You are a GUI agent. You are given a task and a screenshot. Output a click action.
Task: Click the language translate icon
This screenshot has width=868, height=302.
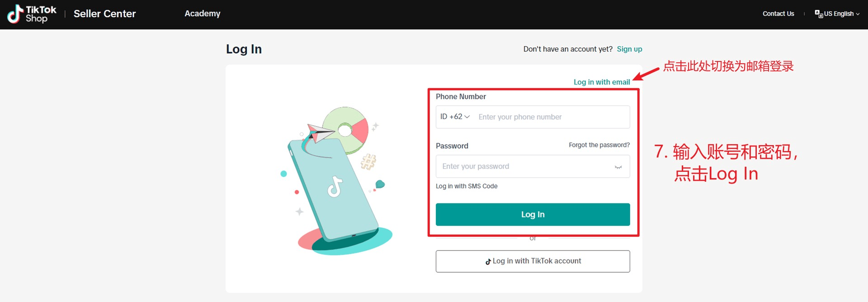[x=818, y=14]
